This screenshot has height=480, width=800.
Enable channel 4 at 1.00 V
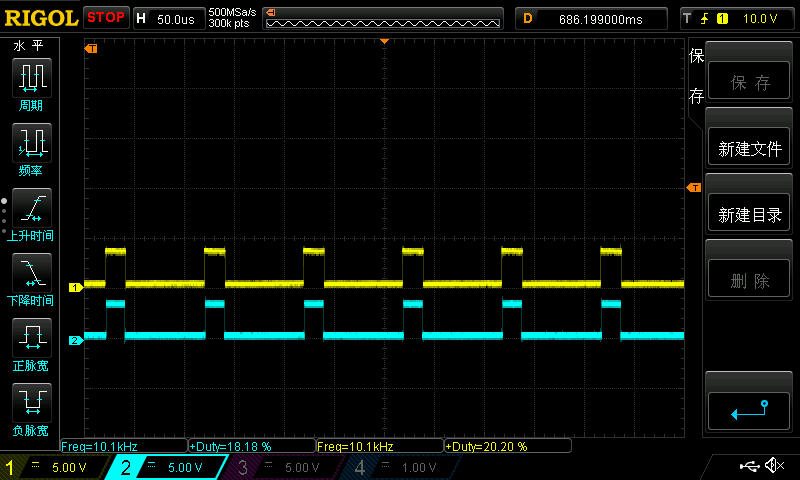pos(405,467)
